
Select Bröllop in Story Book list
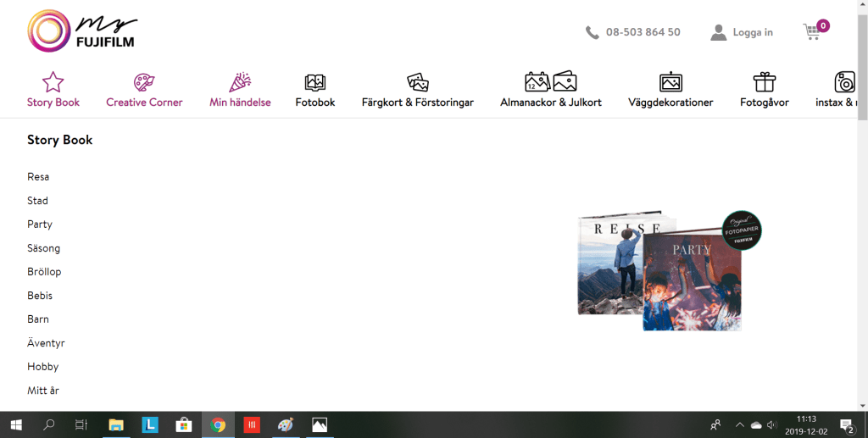tap(44, 272)
